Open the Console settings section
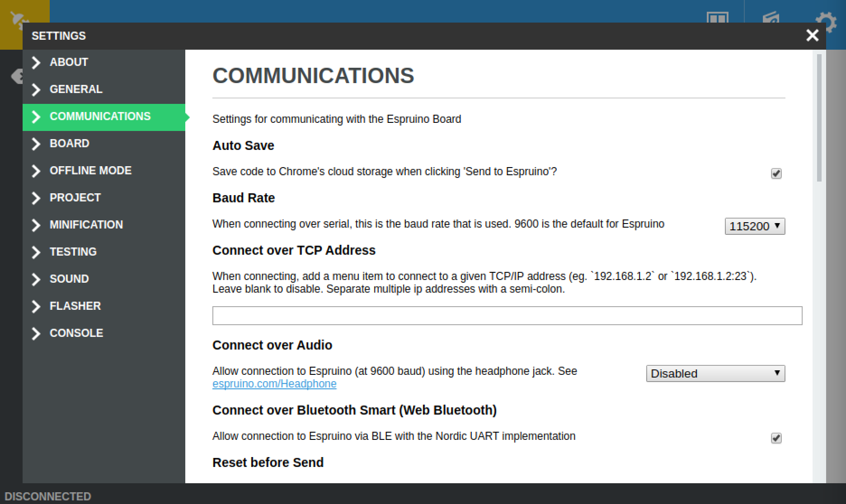This screenshot has height=504, width=846. (104, 334)
